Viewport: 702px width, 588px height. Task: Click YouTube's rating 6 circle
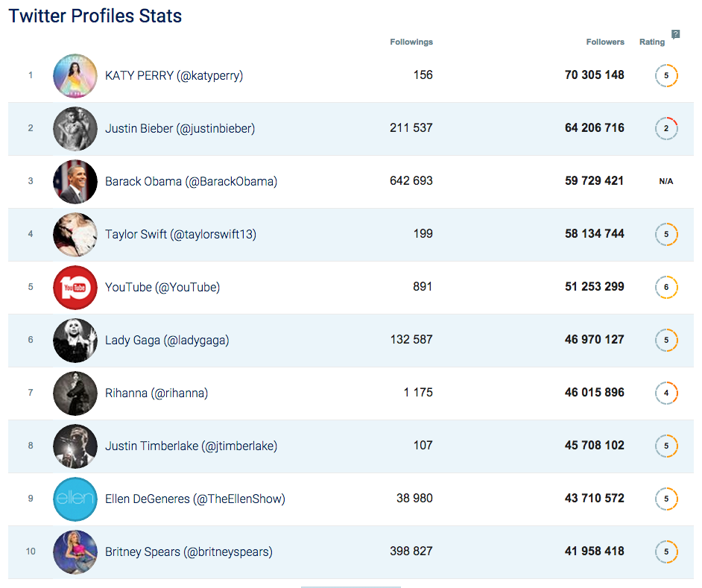pos(666,287)
